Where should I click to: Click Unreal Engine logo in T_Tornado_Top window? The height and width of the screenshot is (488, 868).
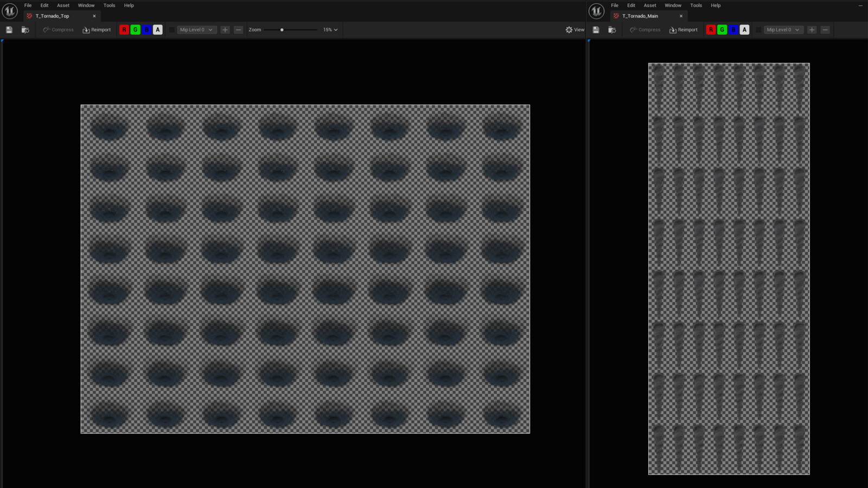pos(10,11)
